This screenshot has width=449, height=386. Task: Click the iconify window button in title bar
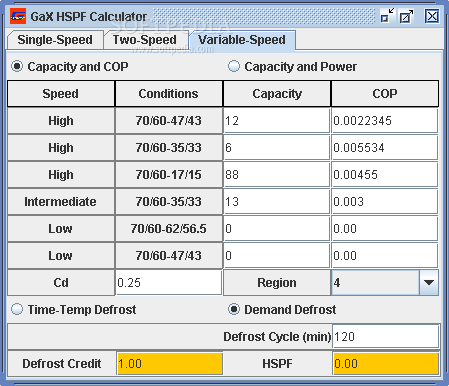(x=387, y=16)
